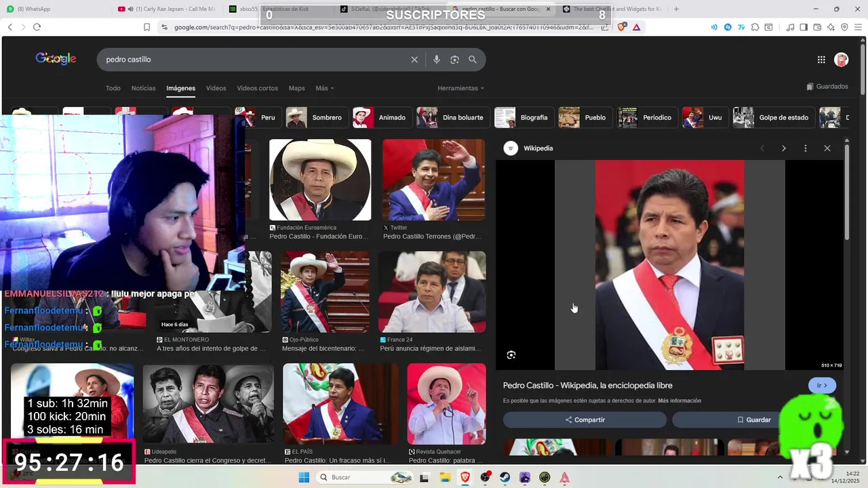Select the Imágenes tab

[x=181, y=88]
